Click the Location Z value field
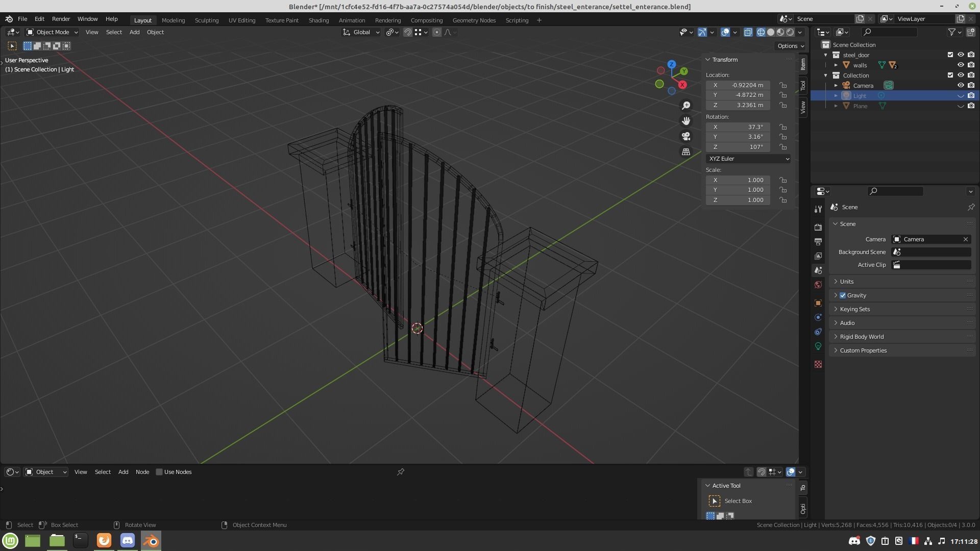This screenshot has width=980, height=551. [x=738, y=105]
